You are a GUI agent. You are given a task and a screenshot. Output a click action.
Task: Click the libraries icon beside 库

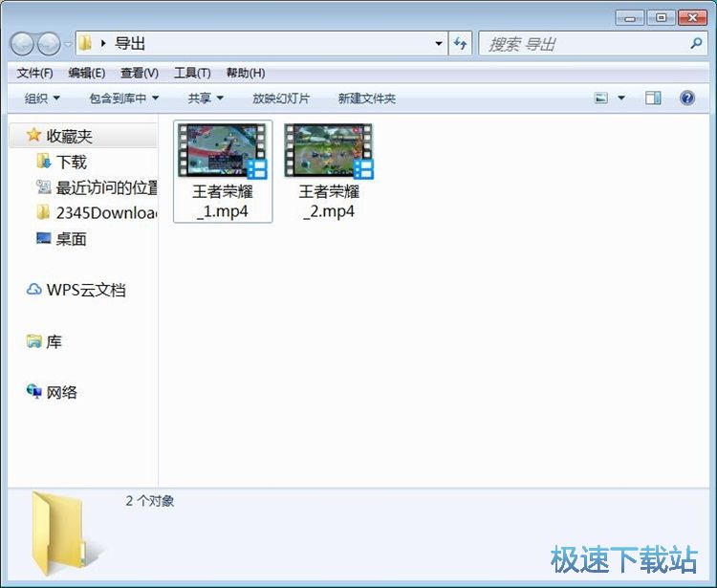point(34,341)
